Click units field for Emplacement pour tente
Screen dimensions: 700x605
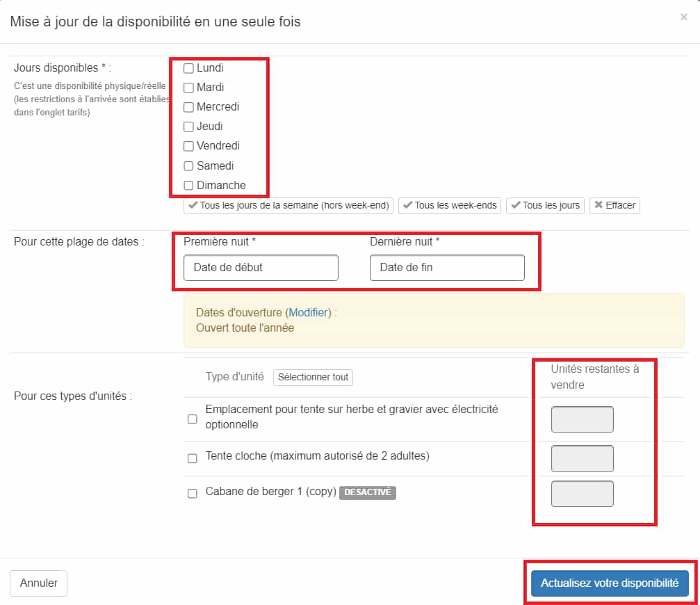(x=582, y=419)
